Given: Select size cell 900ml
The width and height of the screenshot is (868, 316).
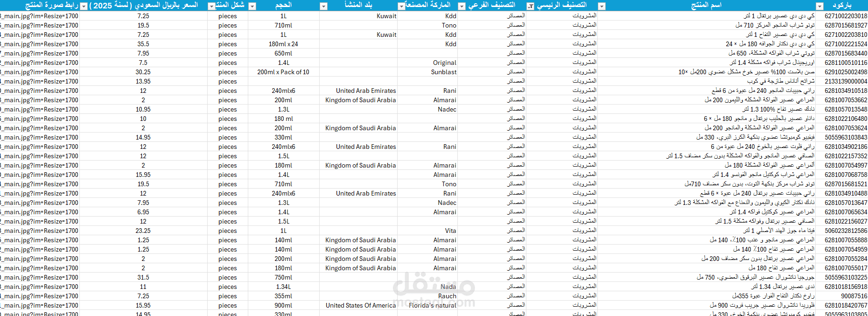Looking at the screenshot, I should pos(283,305).
